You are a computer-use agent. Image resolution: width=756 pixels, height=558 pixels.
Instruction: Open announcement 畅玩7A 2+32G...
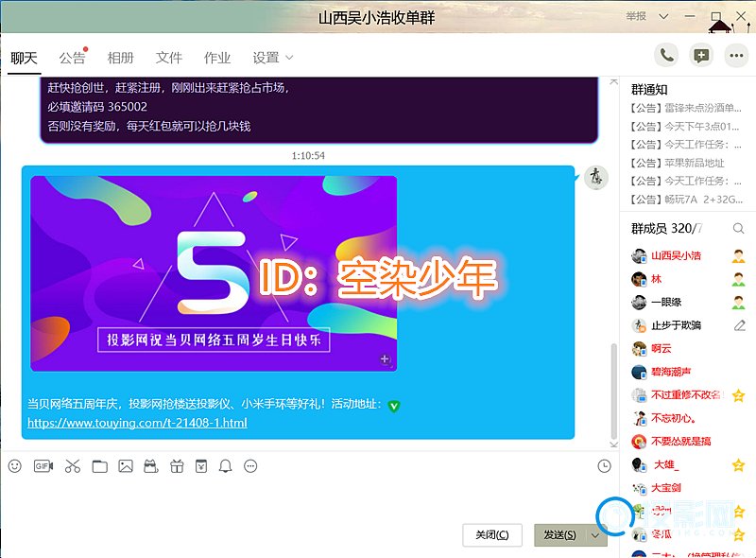tap(685, 200)
